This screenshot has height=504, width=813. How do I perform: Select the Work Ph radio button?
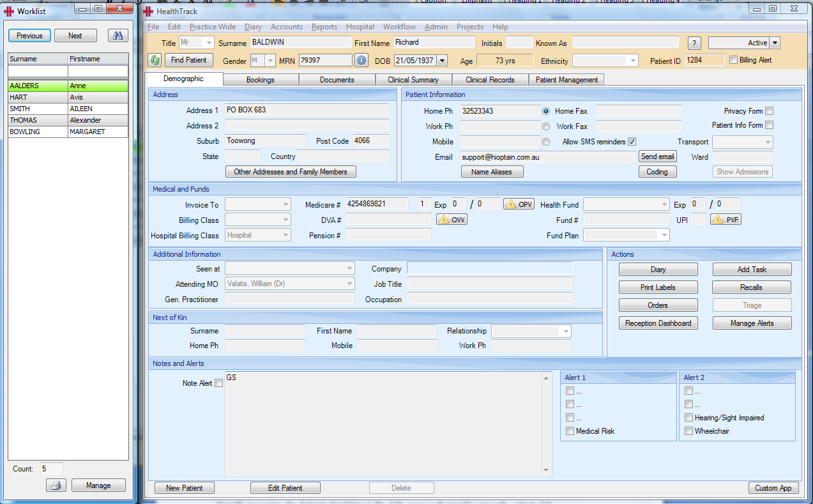[546, 126]
